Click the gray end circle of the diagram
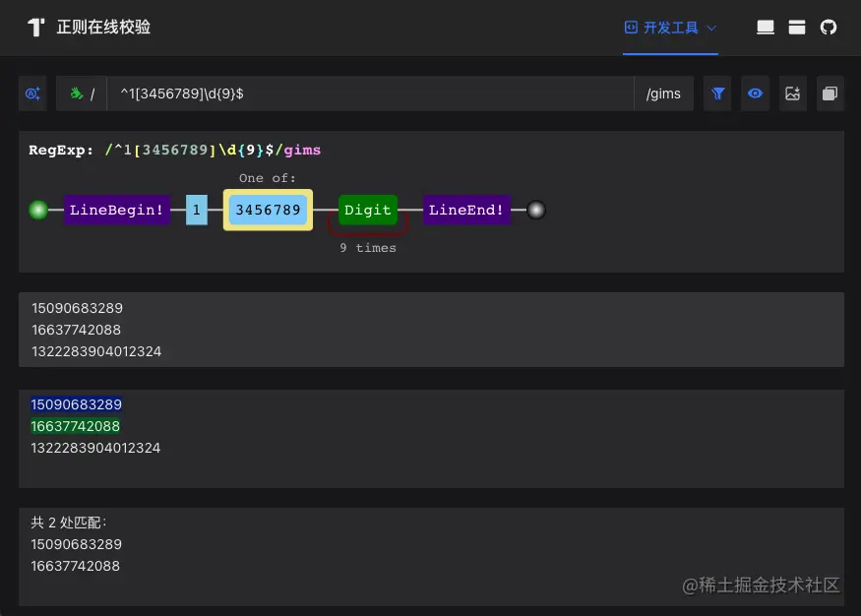Viewport: 861px width, 616px height. [x=536, y=210]
